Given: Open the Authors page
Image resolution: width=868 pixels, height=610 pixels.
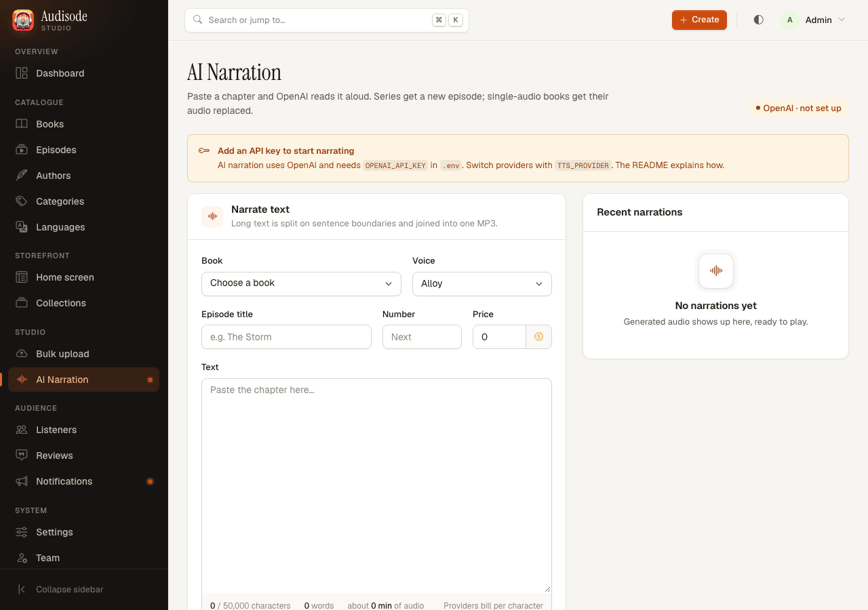Looking at the screenshot, I should (x=84, y=176).
